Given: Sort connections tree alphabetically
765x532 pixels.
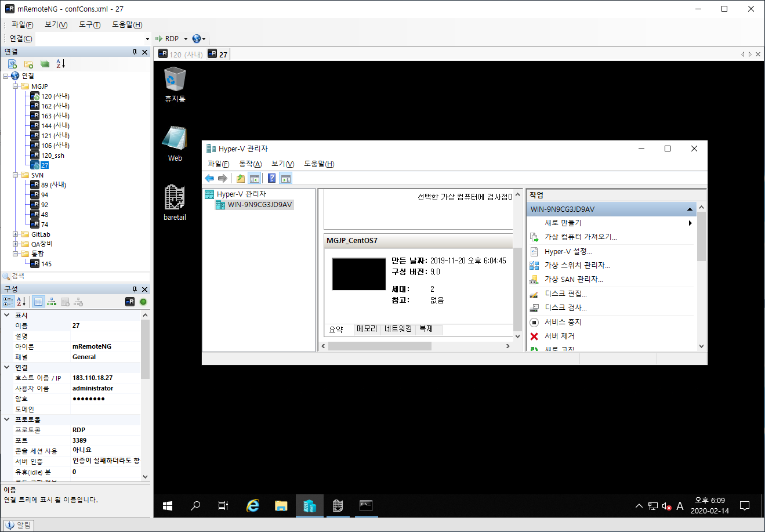Looking at the screenshot, I should point(61,64).
